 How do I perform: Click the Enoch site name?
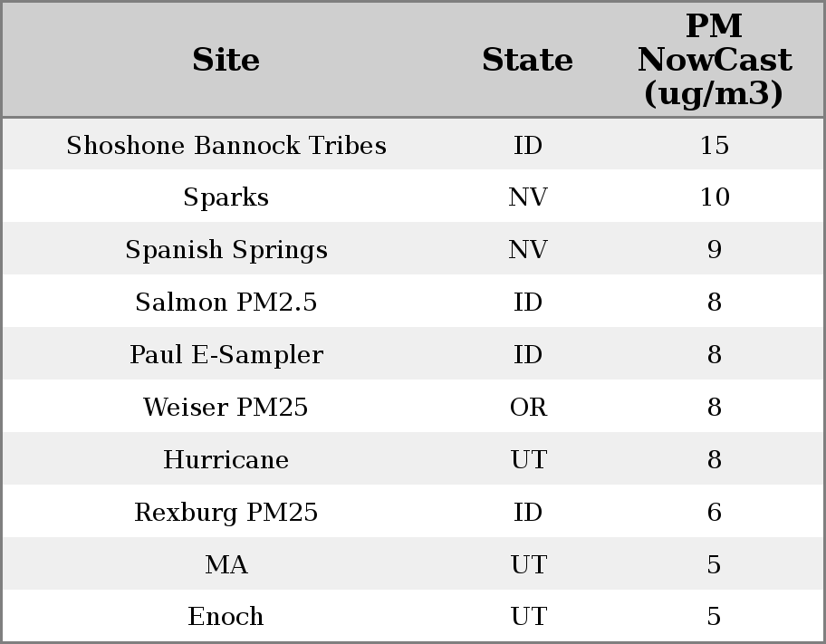pos(226,617)
